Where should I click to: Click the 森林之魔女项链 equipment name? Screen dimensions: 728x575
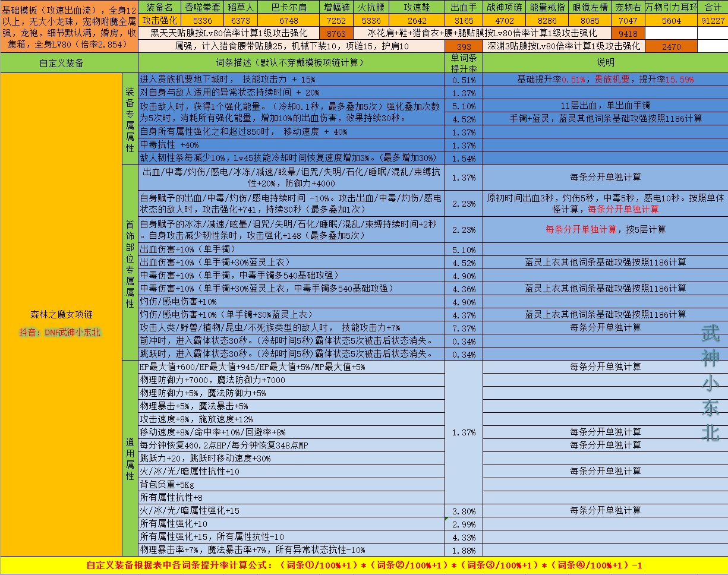pyautogui.click(x=62, y=314)
